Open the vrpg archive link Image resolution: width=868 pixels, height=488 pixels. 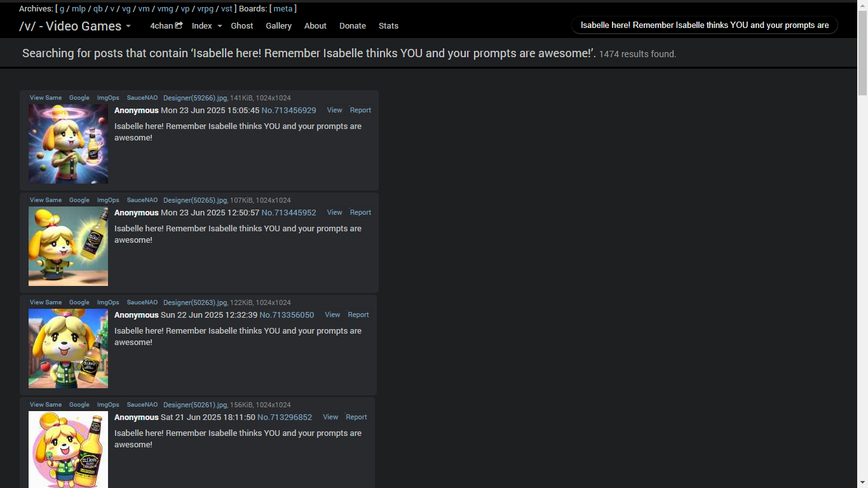[x=205, y=9]
